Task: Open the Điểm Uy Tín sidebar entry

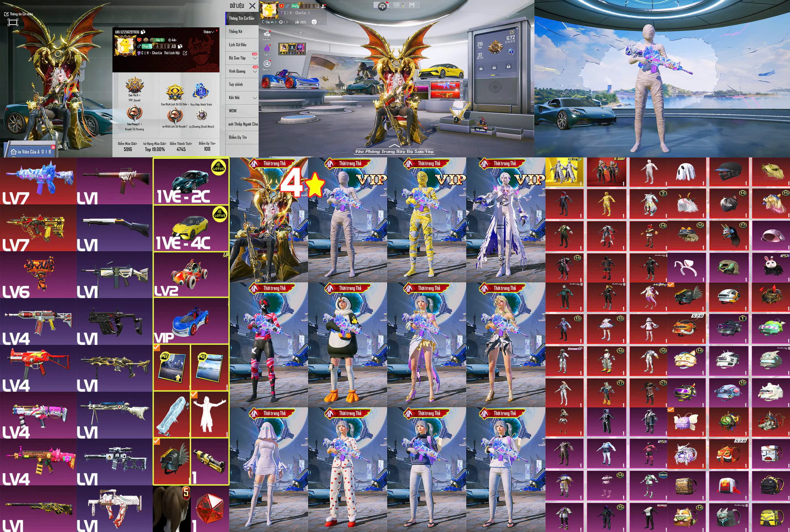Action: (x=242, y=137)
